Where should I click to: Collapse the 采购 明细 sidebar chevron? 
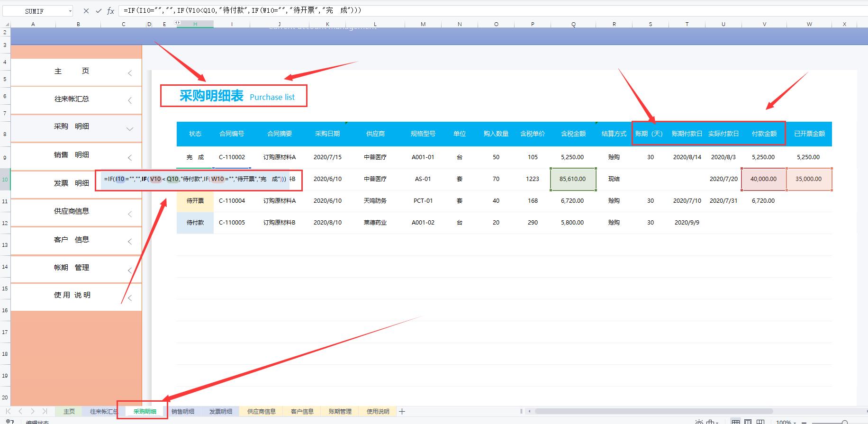pyautogui.click(x=130, y=129)
